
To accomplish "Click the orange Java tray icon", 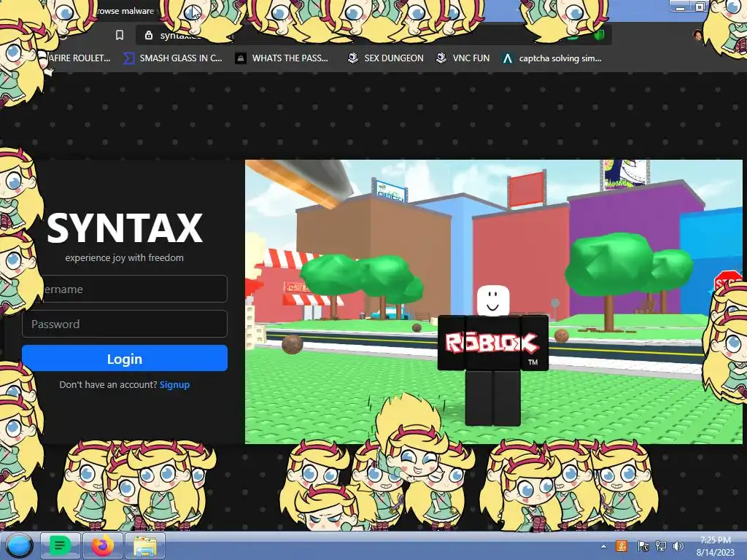I will point(622,546).
